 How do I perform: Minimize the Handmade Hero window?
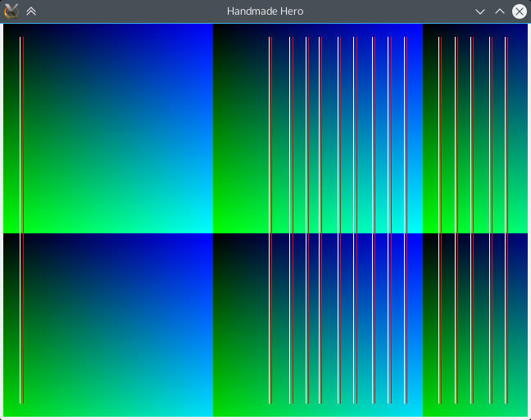click(480, 11)
